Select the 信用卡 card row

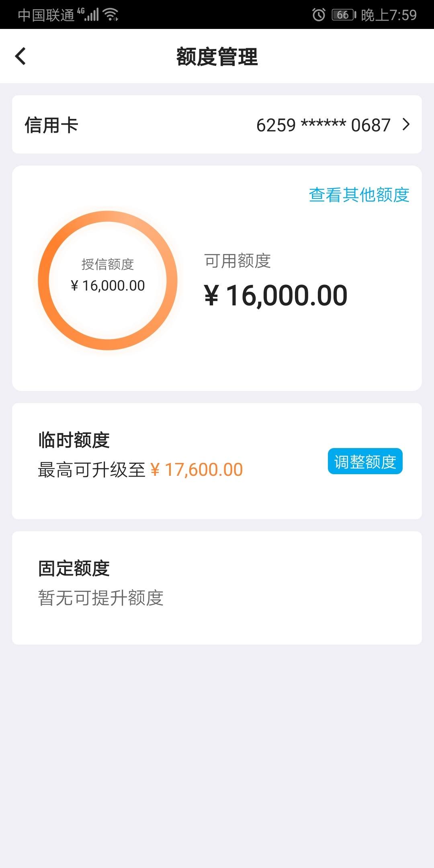pos(217,125)
